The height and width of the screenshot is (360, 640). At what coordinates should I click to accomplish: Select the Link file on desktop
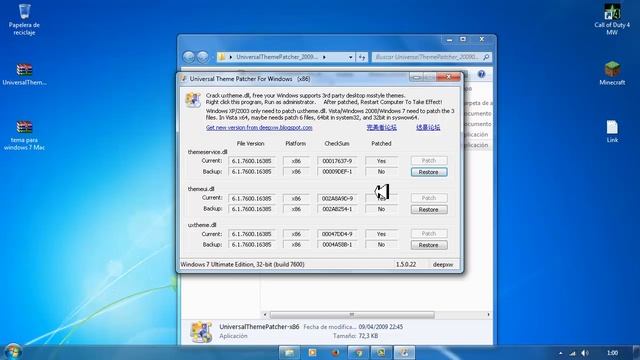click(x=612, y=131)
